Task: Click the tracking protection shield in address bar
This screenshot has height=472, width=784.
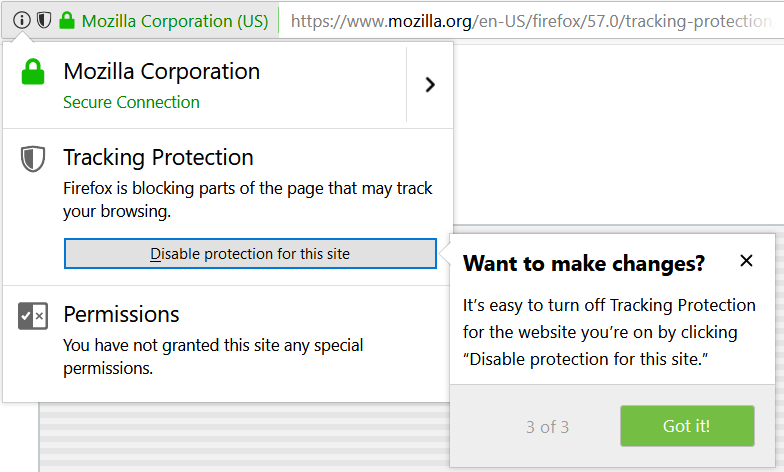Action: [x=43, y=20]
